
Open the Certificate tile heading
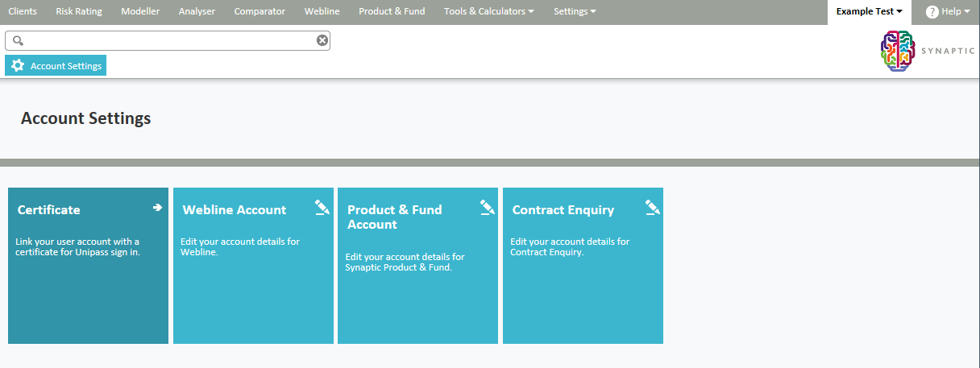49,210
